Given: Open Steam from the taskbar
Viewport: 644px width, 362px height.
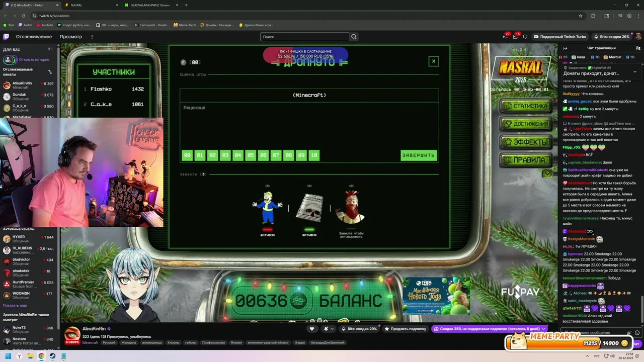Looking at the screenshot, I should point(52,356).
